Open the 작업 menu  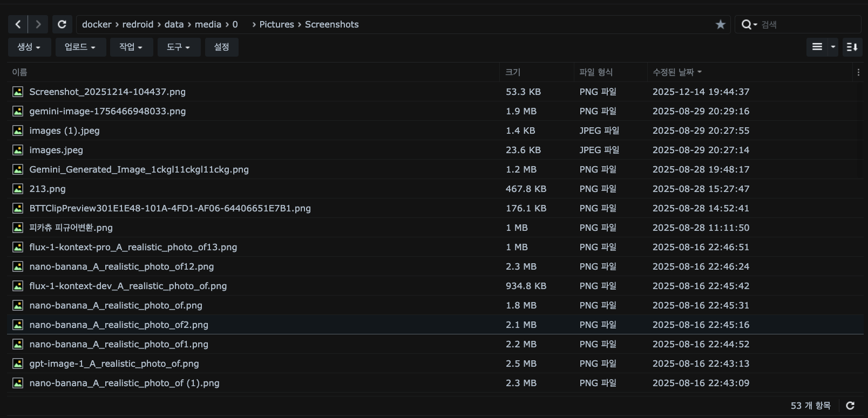click(131, 47)
